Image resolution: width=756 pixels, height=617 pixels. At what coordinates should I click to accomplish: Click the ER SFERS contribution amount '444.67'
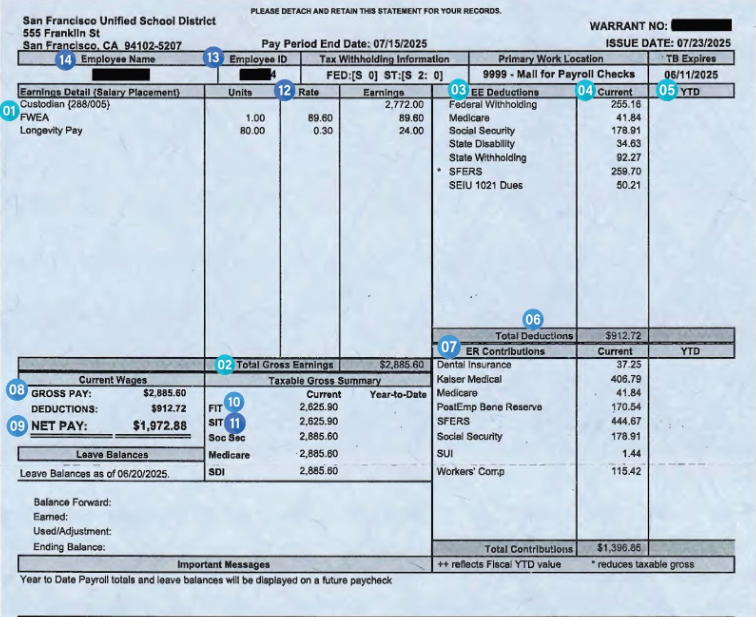pyautogui.click(x=626, y=421)
